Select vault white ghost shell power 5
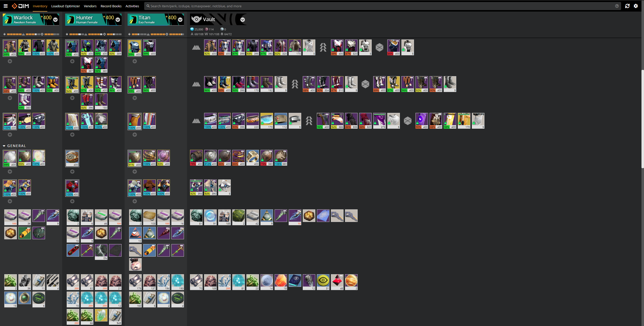644x326 pixels. tap(224, 188)
